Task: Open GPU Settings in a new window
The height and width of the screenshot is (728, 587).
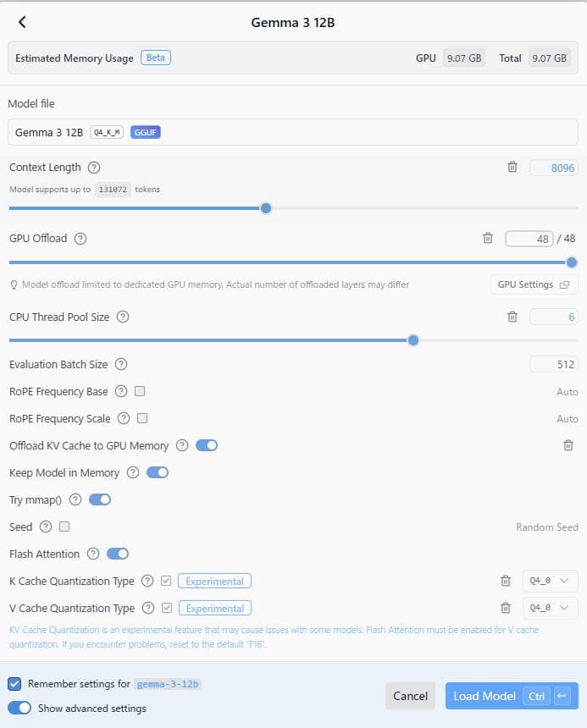Action: point(534,284)
